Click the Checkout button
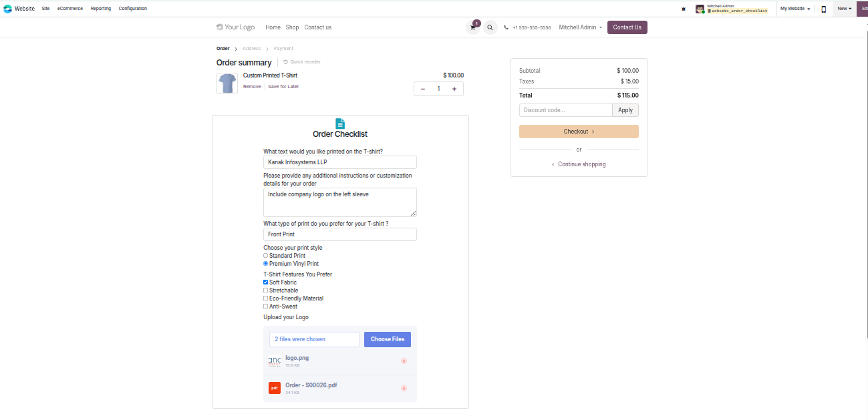Screen dimensions: 868x420 tap(579, 132)
